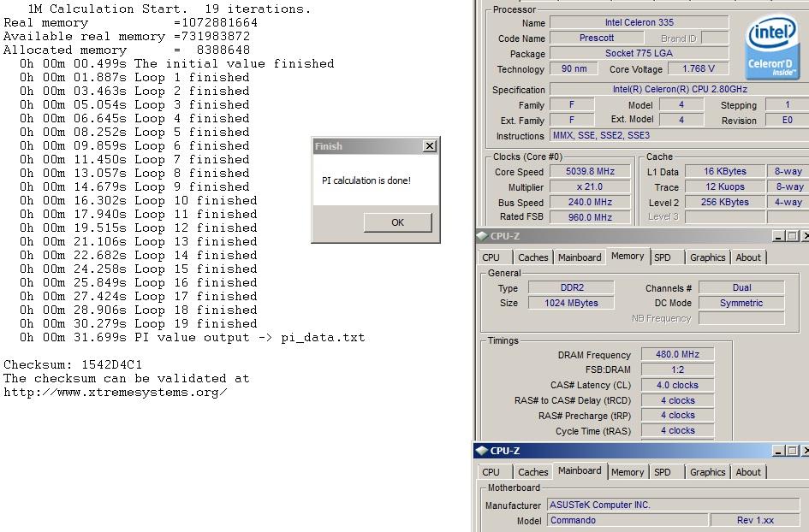809x532 pixels.
Task: Click the 256 KBytes Level 2 value
Action: coord(725,202)
